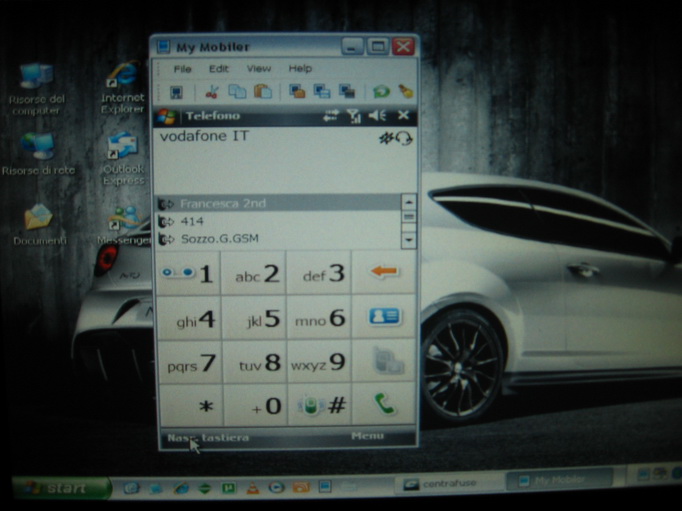Launch green µTorrent quick launch icon
682x511 pixels.
[x=228, y=488]
